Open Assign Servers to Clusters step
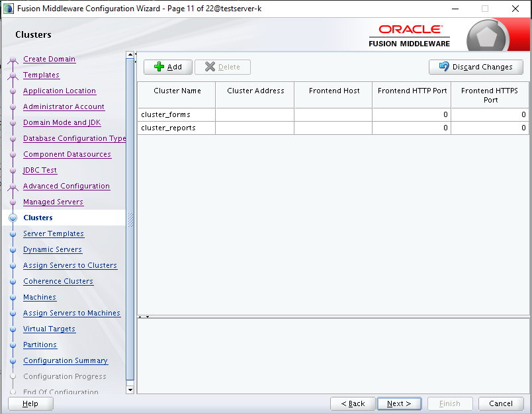532x414 pixels. coord(70,265)
